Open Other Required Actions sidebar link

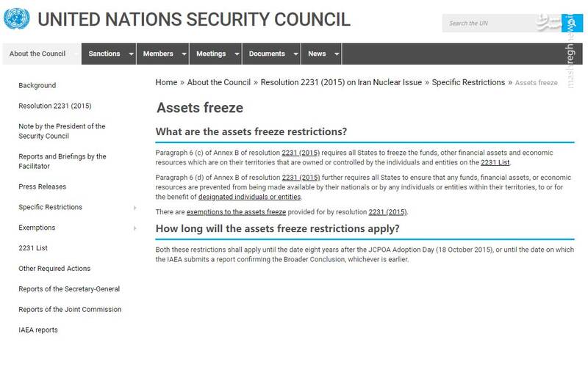54,269
